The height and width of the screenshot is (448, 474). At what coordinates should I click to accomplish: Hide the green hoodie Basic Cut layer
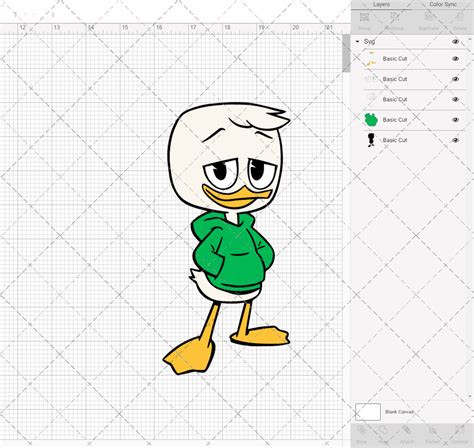[455, 120]
